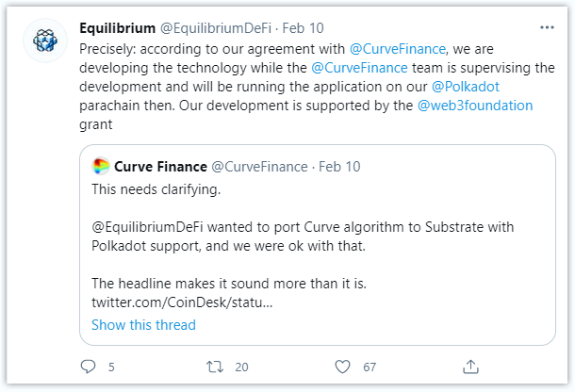This screenshot has height=392, width=575.
Task: Open the tweet's more options menu
Action: click(x=541, y=26)
